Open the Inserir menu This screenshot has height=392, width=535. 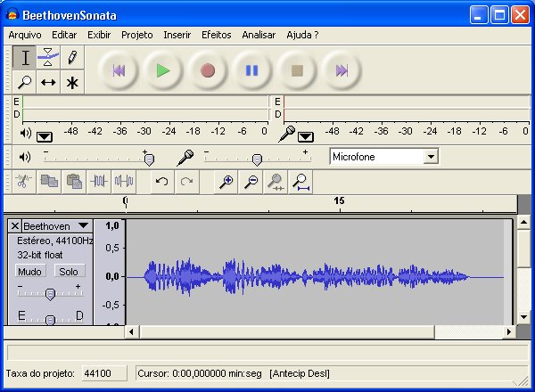click(x=177, y=35)
